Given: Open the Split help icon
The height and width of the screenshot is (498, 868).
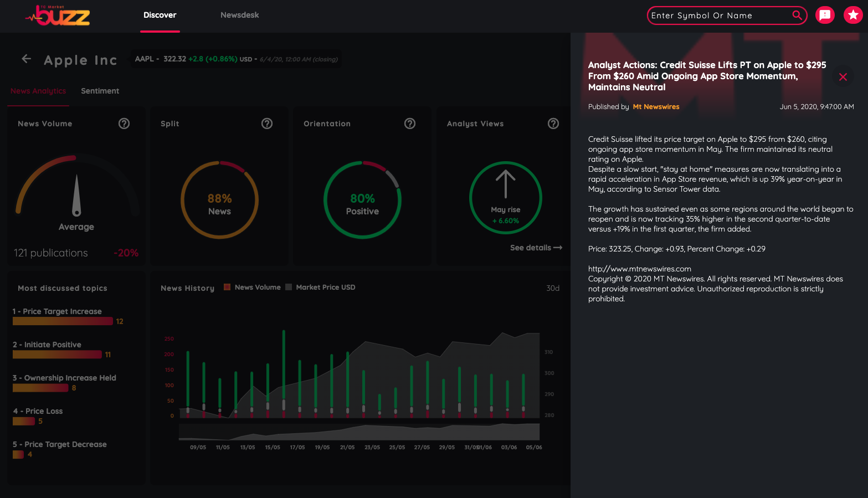Looking at the screenshot, I should [x=267, y=124].
